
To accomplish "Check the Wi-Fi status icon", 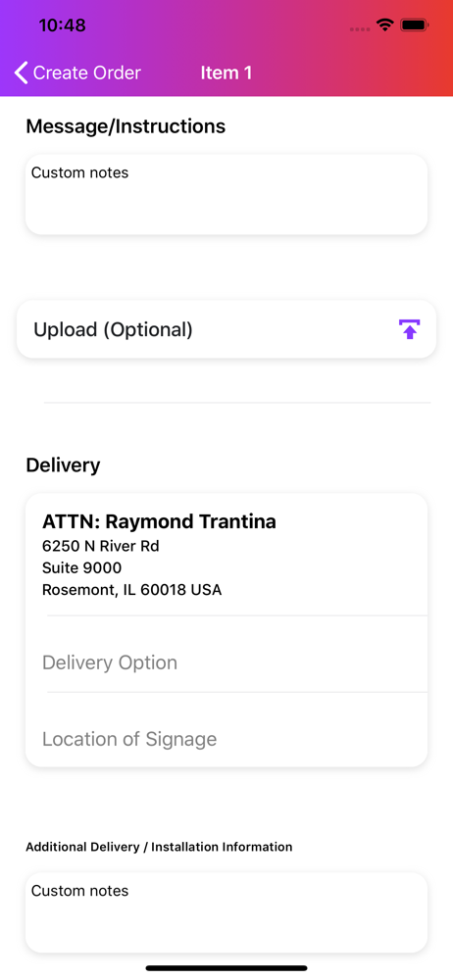I will click(384, 25).
